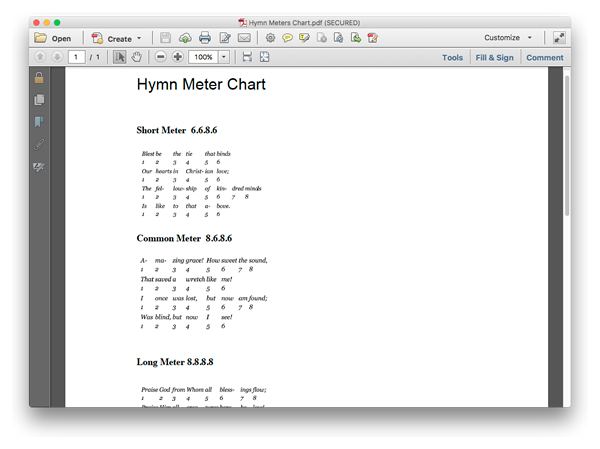Click the Hymn Meter Chart title

(x=201, y=84)
